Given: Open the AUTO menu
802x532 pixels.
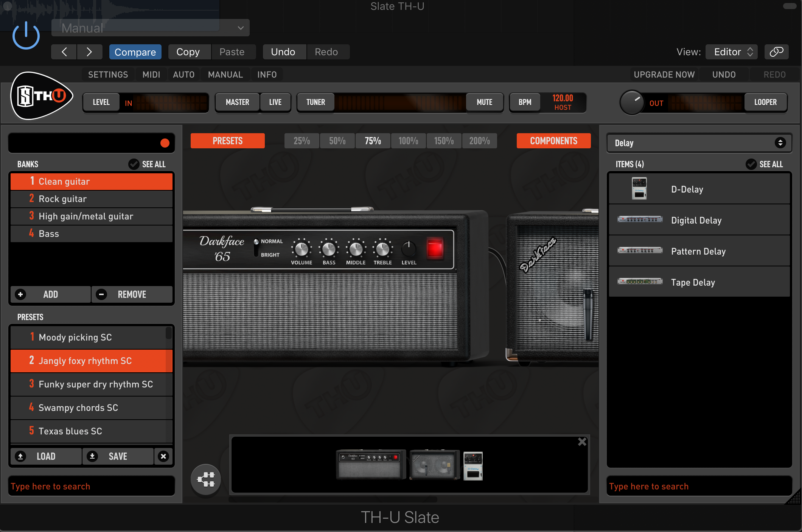Looking at the screenshot, I should [x=184, y=75].
